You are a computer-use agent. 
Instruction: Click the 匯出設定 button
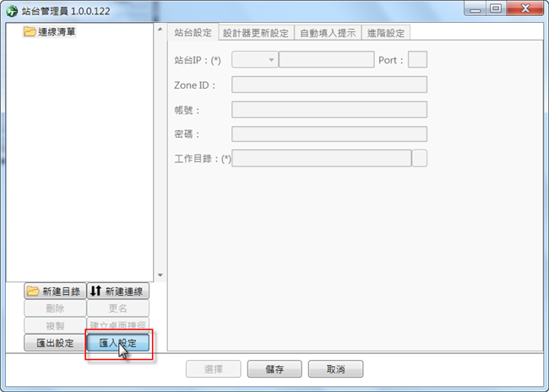pos(55,343)
